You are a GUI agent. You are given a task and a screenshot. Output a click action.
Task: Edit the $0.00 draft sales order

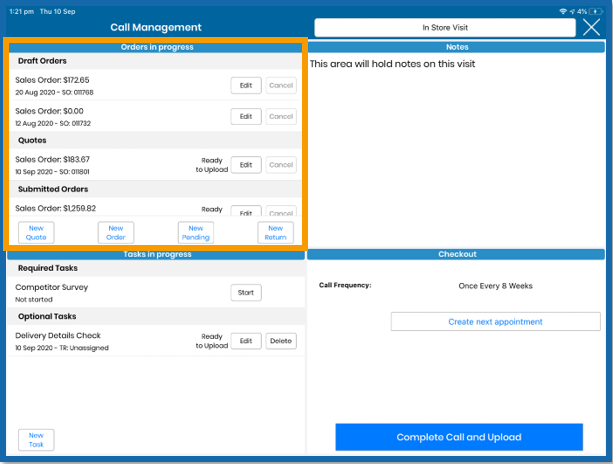pyautogui.click(x=246, y=116)
